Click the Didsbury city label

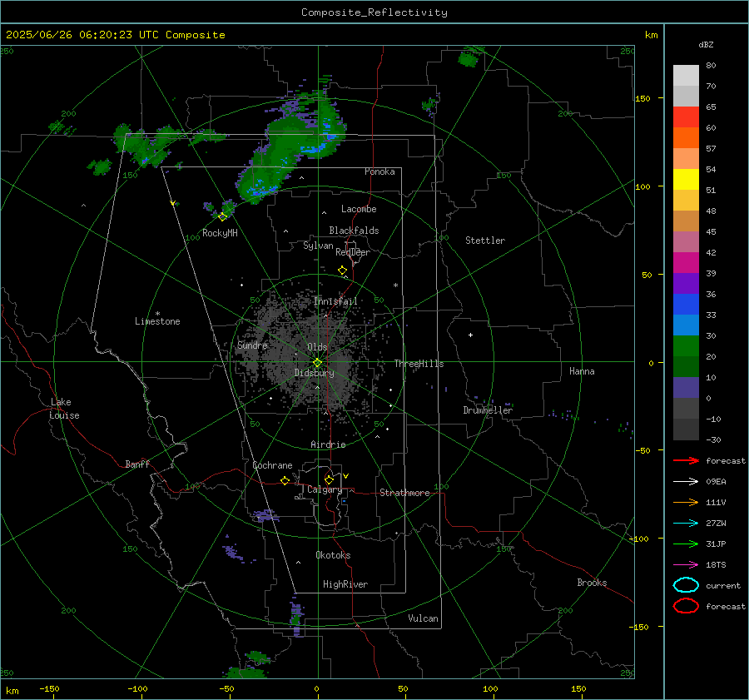314,373
